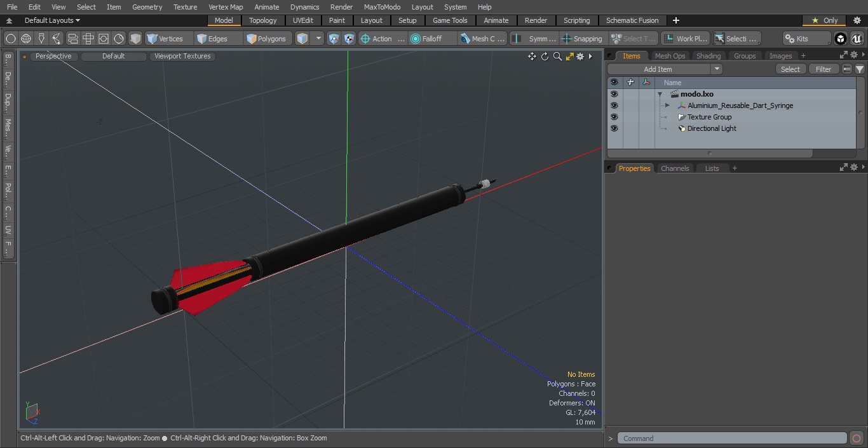Toggle Snapping on
868x448 pixels.
tap(582, 39)
